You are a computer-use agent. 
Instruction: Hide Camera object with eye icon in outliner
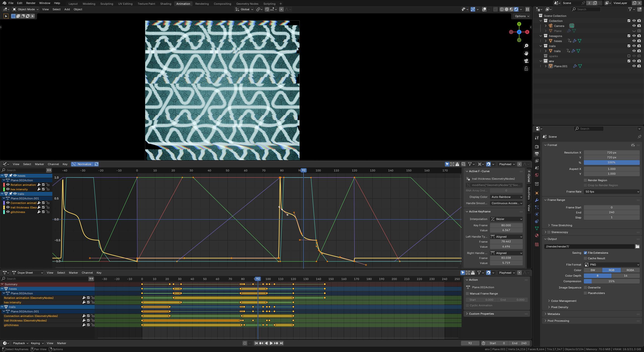click(x=634, y=26)
